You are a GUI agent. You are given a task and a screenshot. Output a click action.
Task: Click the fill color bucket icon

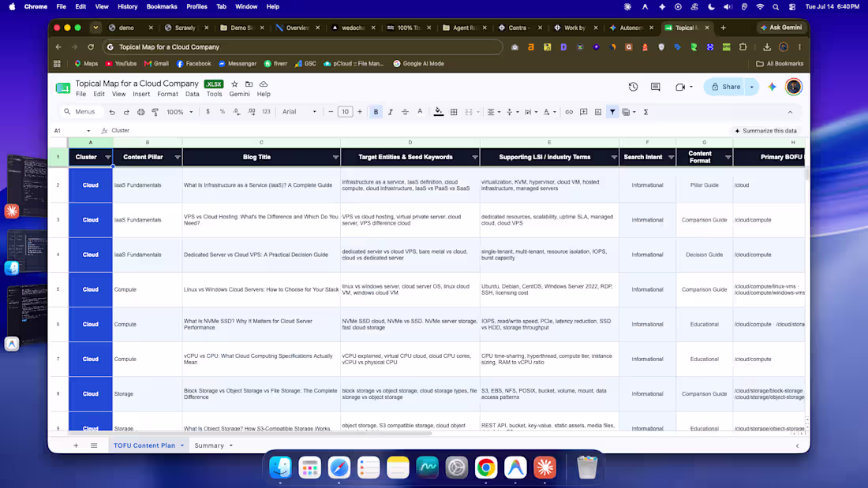pos(439,112)
